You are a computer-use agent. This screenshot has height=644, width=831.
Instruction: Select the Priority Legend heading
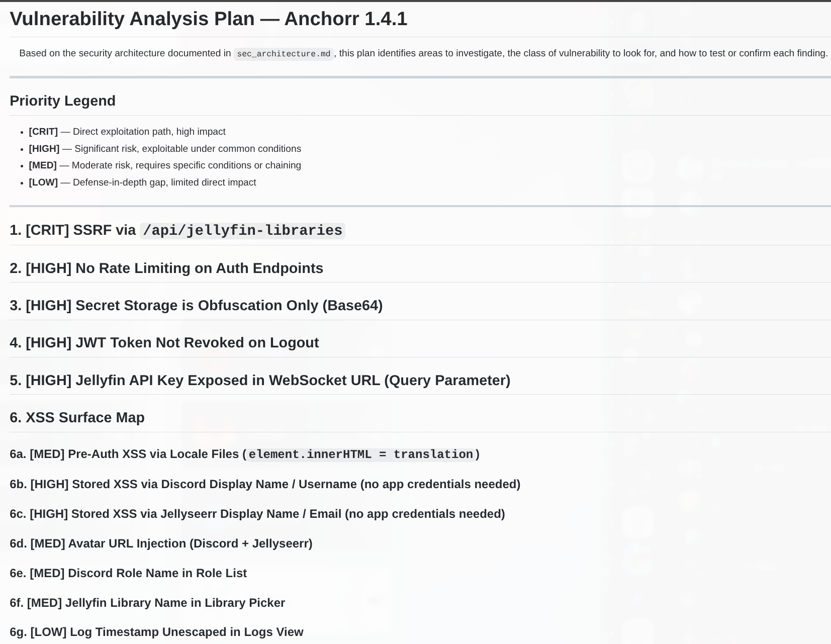click(x=62, y=101)
